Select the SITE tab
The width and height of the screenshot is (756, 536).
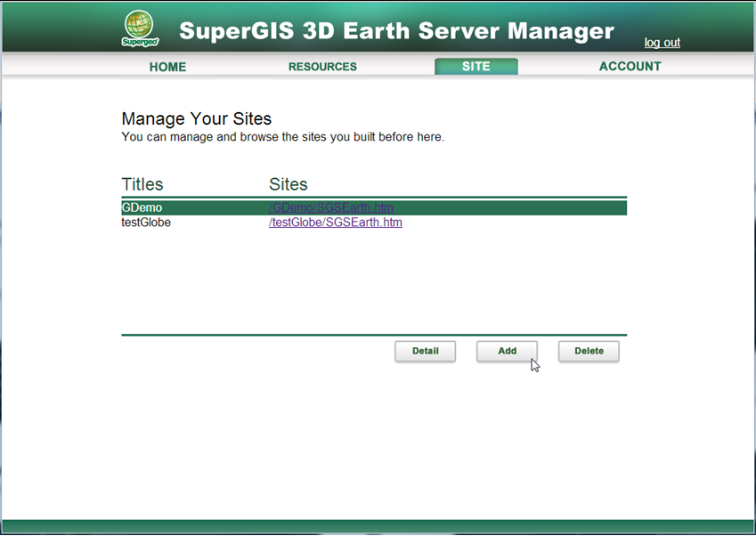point(476,67)
